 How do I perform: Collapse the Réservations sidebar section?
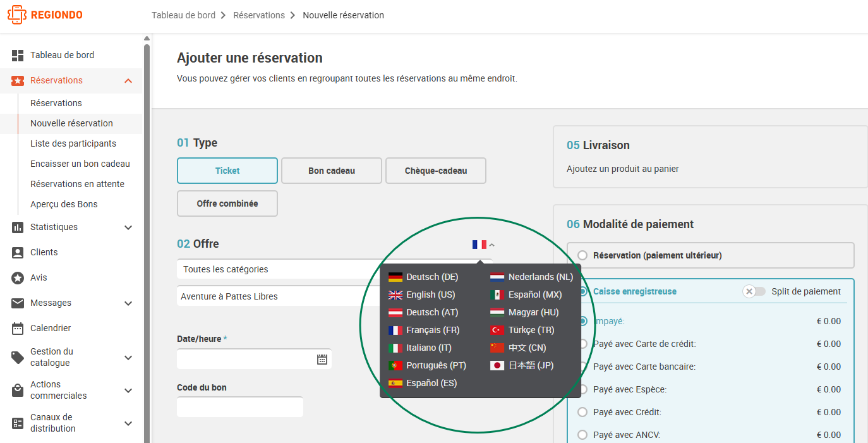[x=128, y=81]
